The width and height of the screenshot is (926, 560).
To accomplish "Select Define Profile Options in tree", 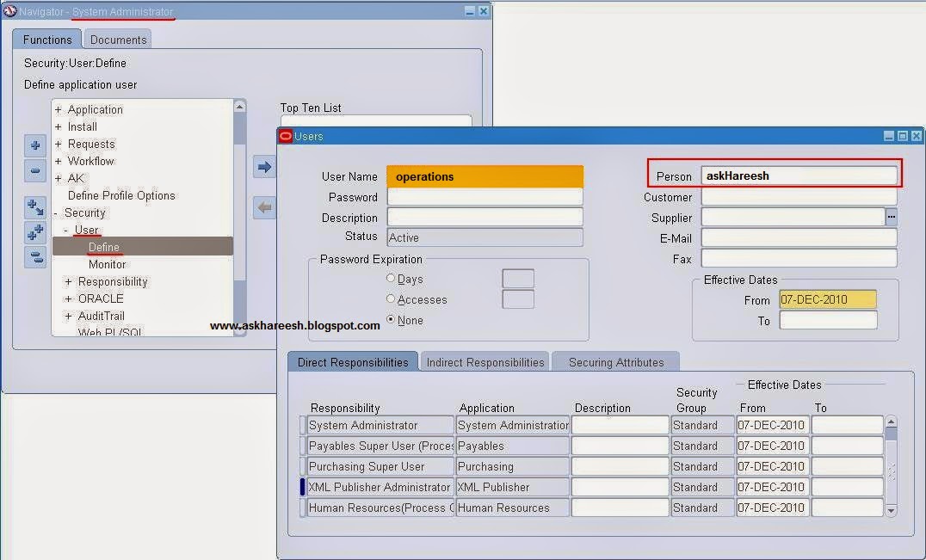I will point(121,195).
